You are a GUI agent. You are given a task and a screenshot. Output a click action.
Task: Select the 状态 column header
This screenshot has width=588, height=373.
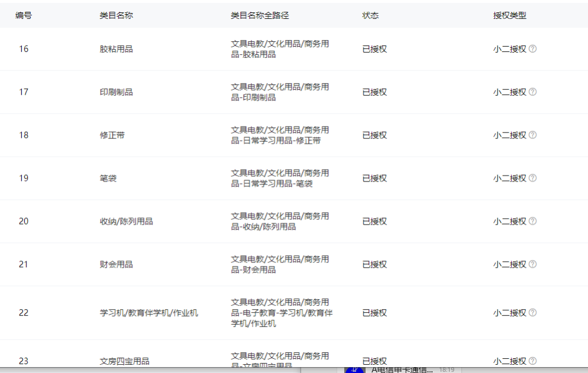click(370, 15)
